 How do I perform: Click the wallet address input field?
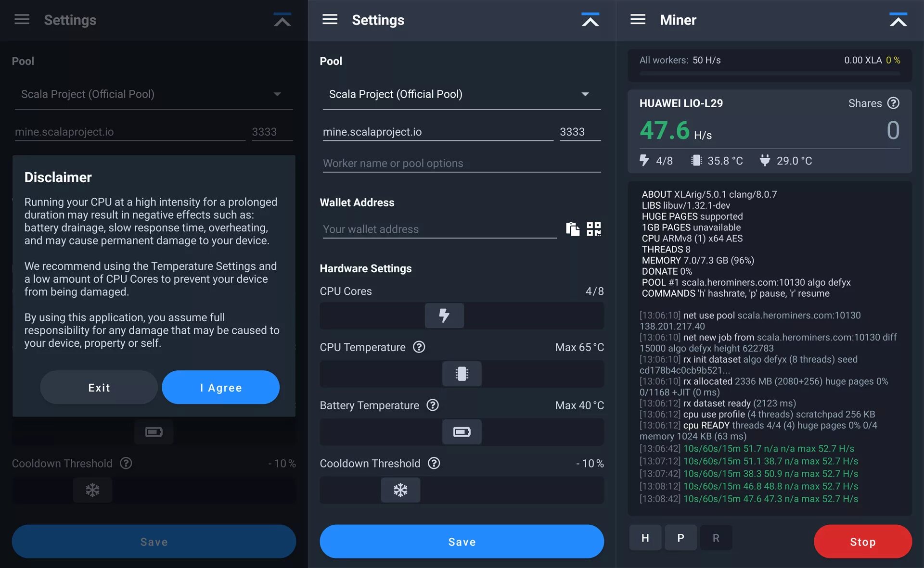[439, 229]
